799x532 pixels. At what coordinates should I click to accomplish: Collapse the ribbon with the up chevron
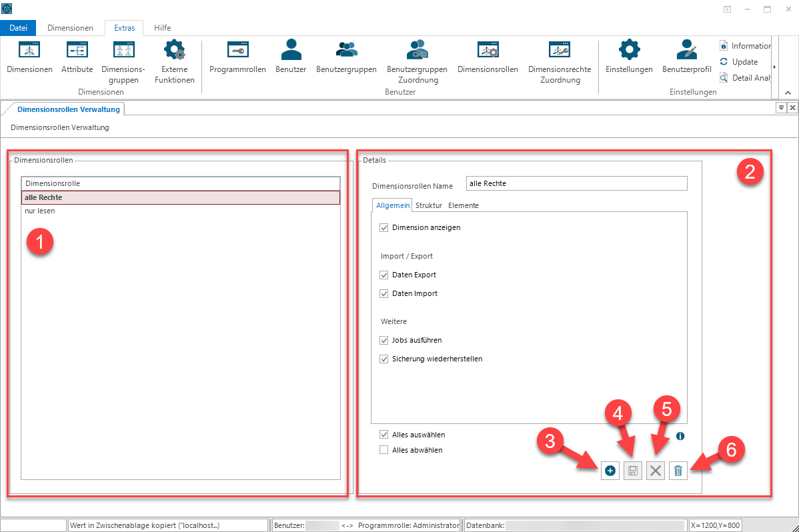point(788,93)
